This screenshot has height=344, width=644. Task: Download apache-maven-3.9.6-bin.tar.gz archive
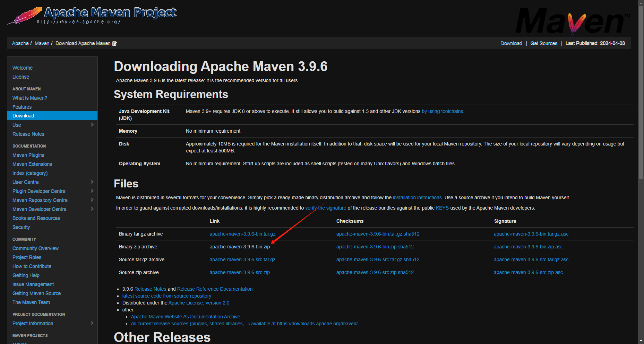tap(242, 234)
